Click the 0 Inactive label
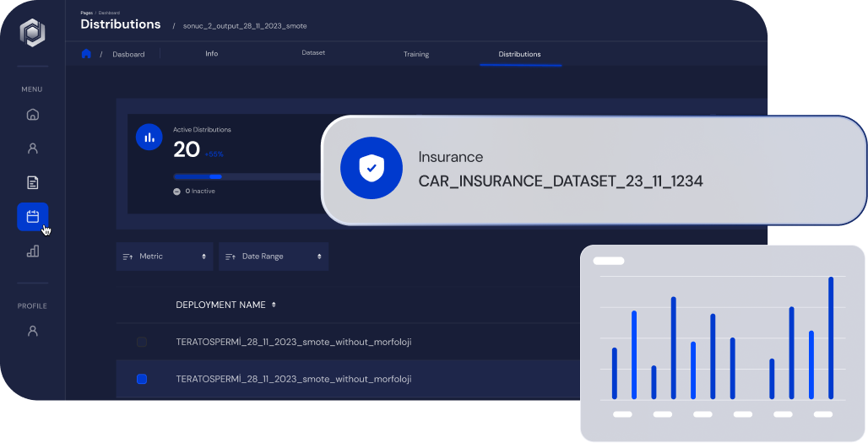 tap(200, 192)
